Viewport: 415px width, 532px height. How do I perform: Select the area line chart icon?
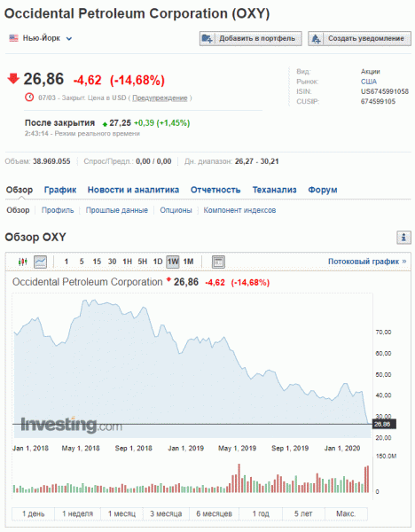pos(41,262)
